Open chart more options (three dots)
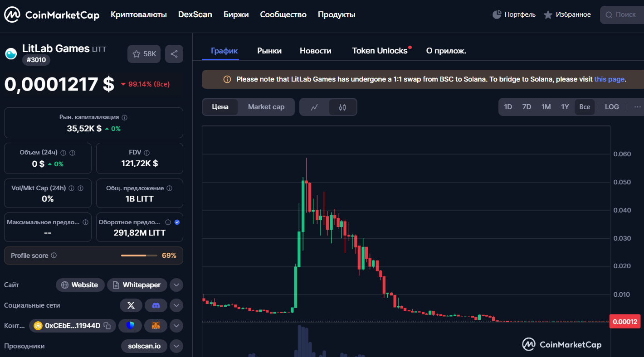This screenshot has width=644, height=357. pos(637,107)
